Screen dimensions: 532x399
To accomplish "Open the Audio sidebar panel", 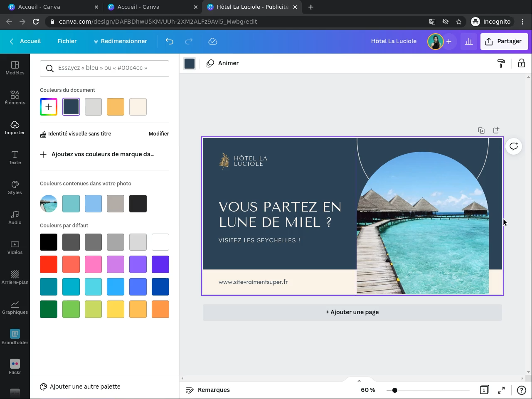I will pos(15,218).
